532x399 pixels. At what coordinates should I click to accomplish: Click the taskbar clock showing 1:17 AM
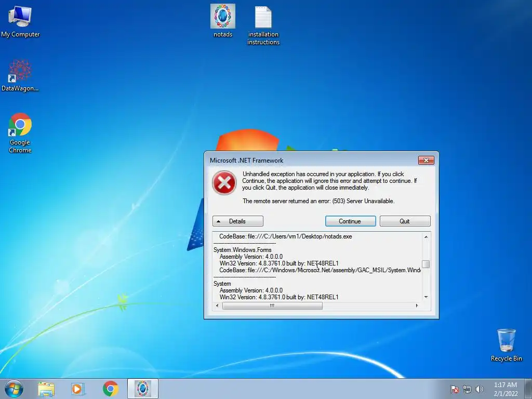(x=506, y=389)
